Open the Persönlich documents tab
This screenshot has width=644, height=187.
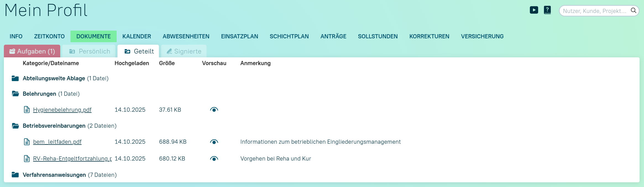tap(89, 51)
